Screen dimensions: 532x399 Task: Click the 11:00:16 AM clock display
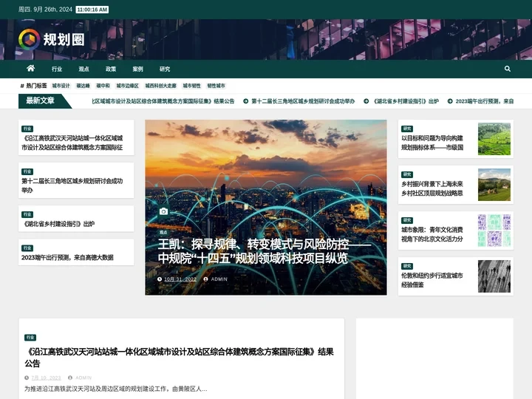(x=92, y=10)
